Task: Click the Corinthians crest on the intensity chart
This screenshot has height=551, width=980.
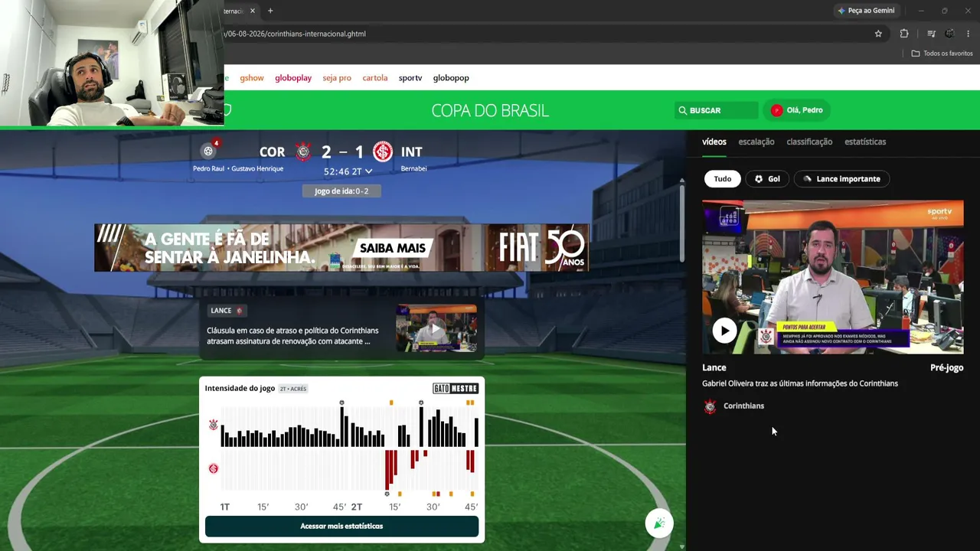Action: point(214,425)
